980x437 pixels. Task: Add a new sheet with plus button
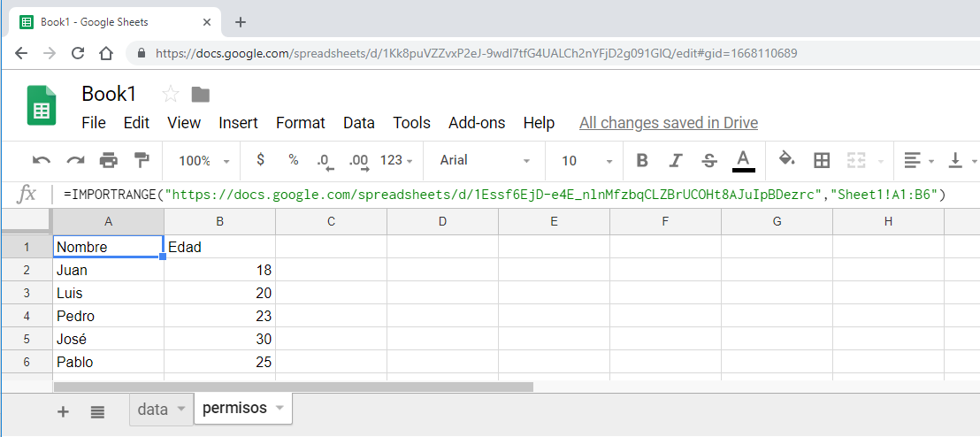tap(63, 411)
